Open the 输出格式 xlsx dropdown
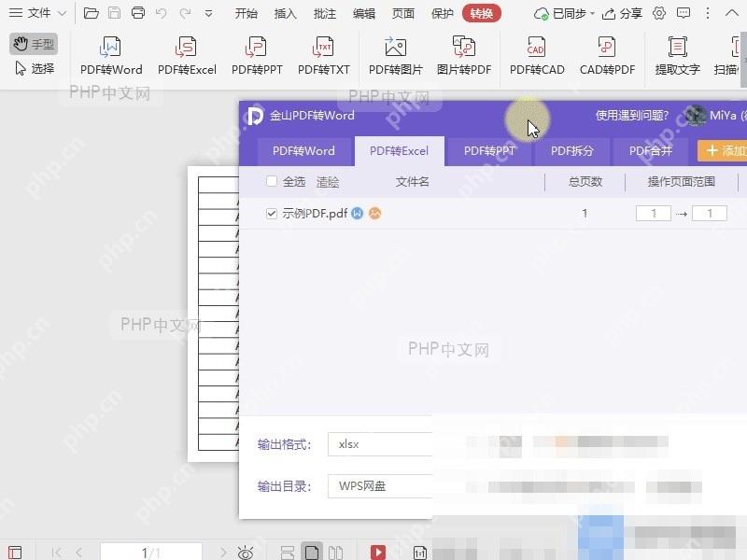The image size is (747, 560). tap(380, 444)
